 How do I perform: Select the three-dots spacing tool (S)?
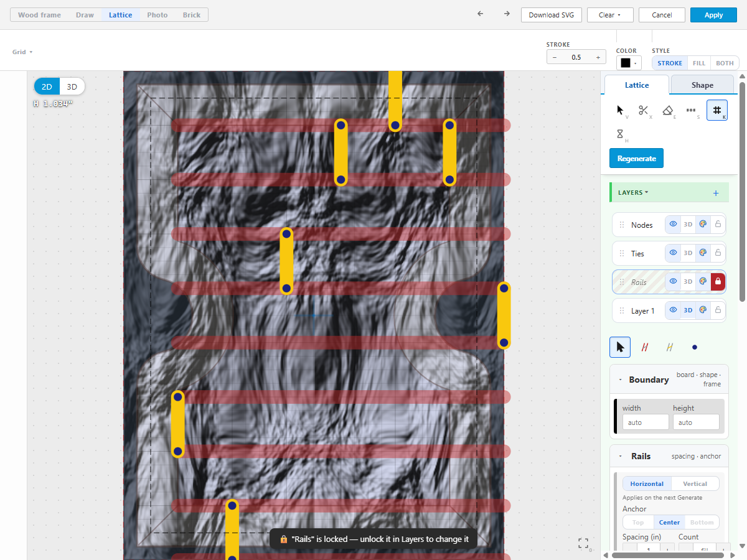tap(691, 110)
